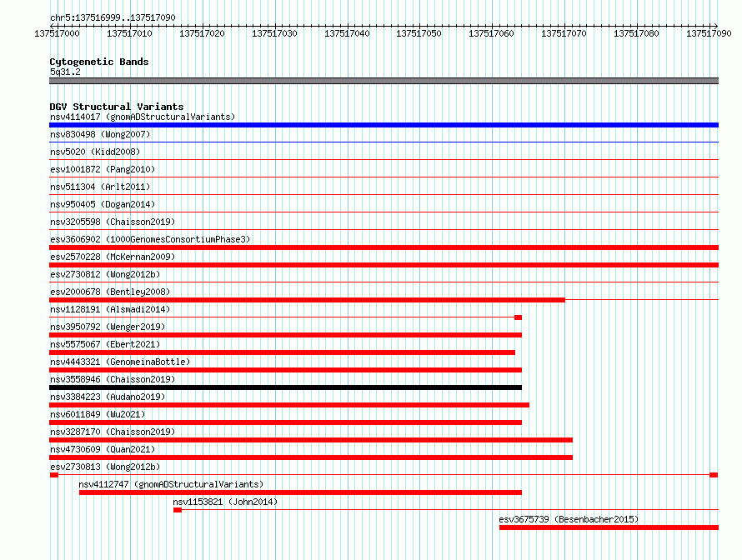This screenshot has height=560, width=742.
Task: Select the red nsv3287170 bar
Action: [x=311, y=440]
